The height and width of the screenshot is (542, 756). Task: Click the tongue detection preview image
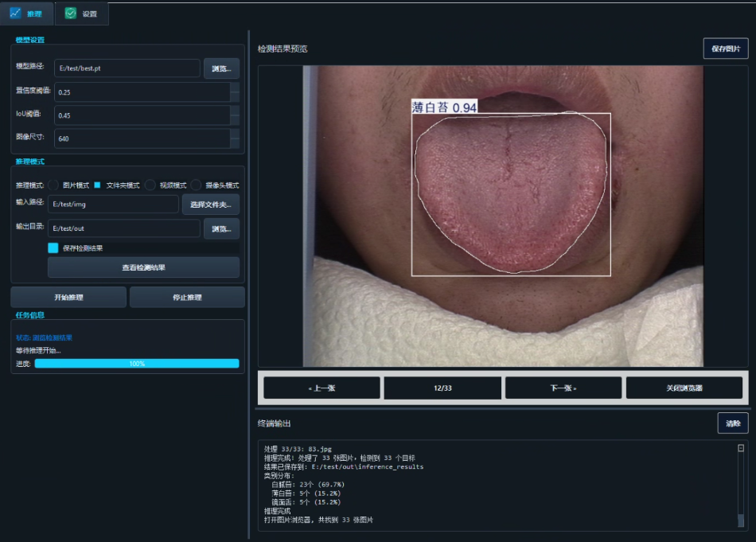pyautogui.click(x=503, y=216)
